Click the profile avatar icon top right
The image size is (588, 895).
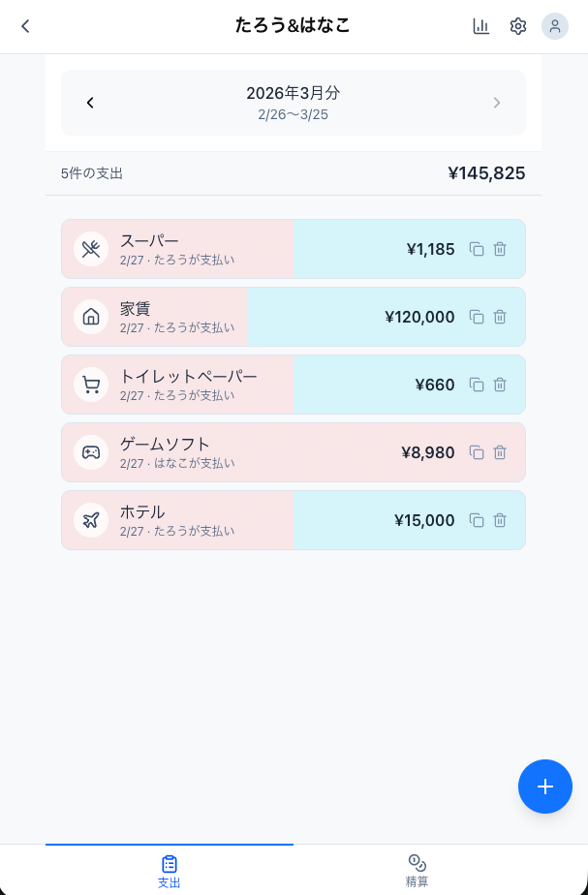tap(555, 26)
